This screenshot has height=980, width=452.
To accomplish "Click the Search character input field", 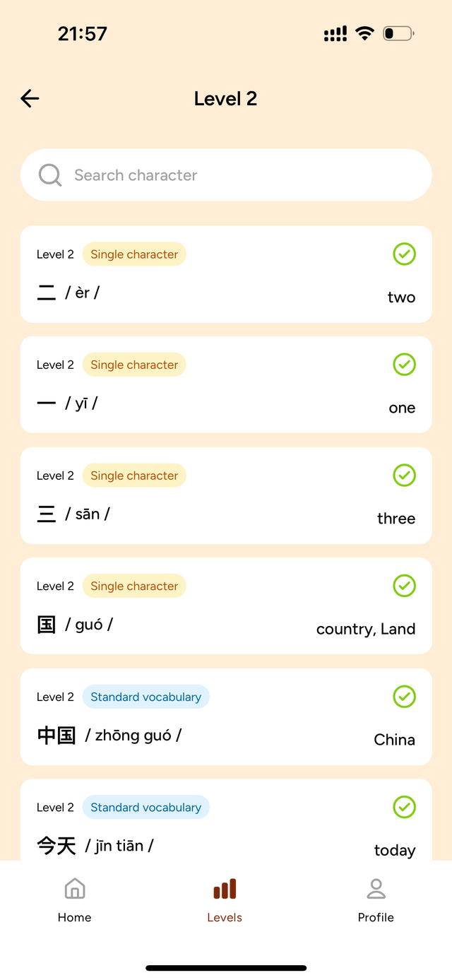I will 226,175.
